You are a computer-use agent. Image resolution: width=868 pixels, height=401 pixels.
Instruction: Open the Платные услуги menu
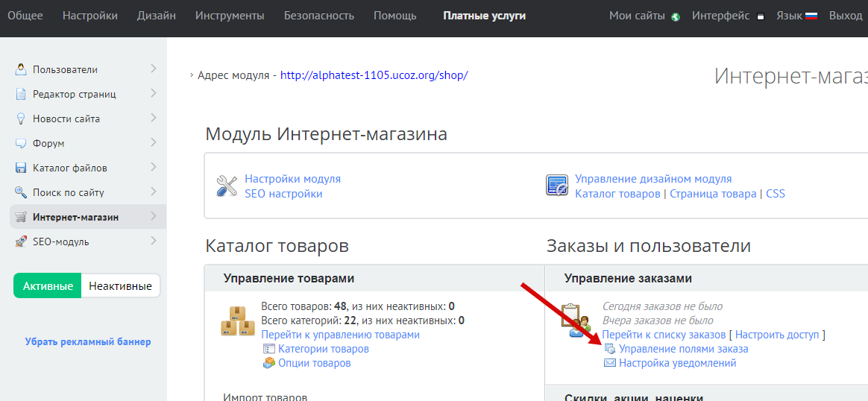tap(484, 16)
